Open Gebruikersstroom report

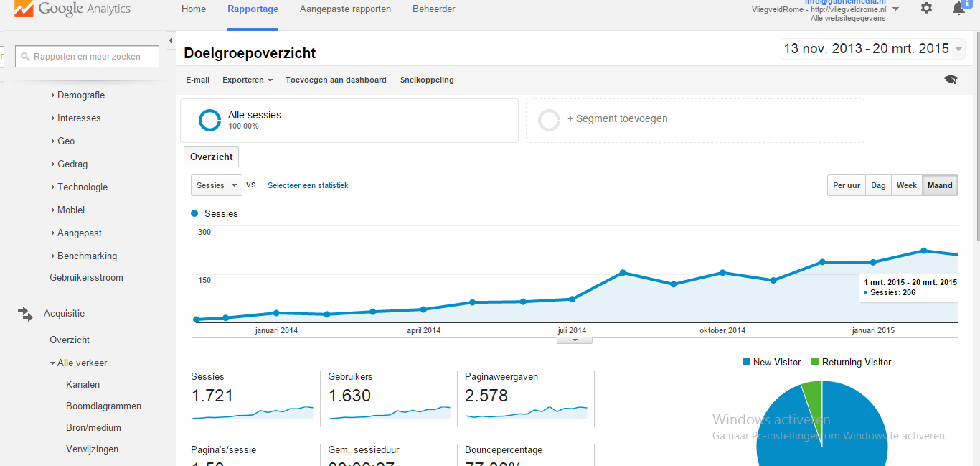tap(86, 277)
